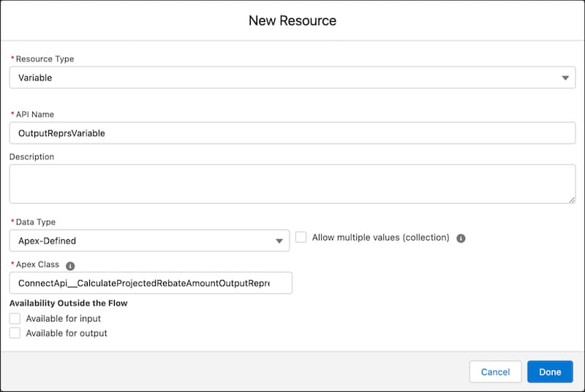Open the Resource Type dropdown showing Variable
Screen dimensions: 585x392
292,78
